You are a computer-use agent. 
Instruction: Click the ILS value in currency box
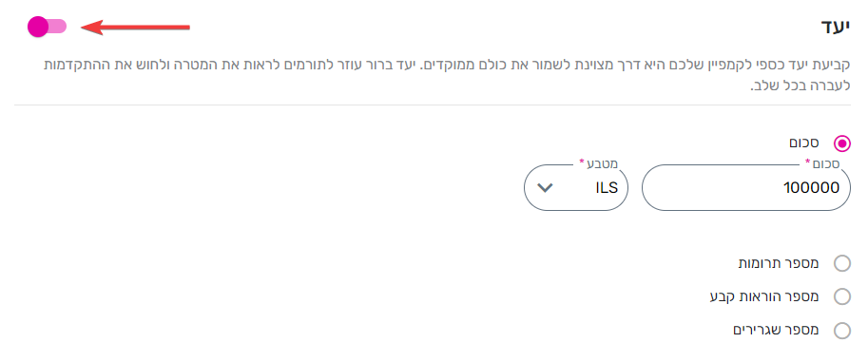point(607,188)
